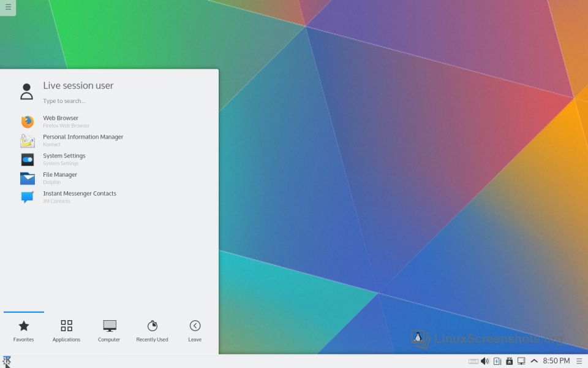Viewport: 588px width, 368px height.
Task: Click the KDE application launcher button
Action: (x=7, y=361)
